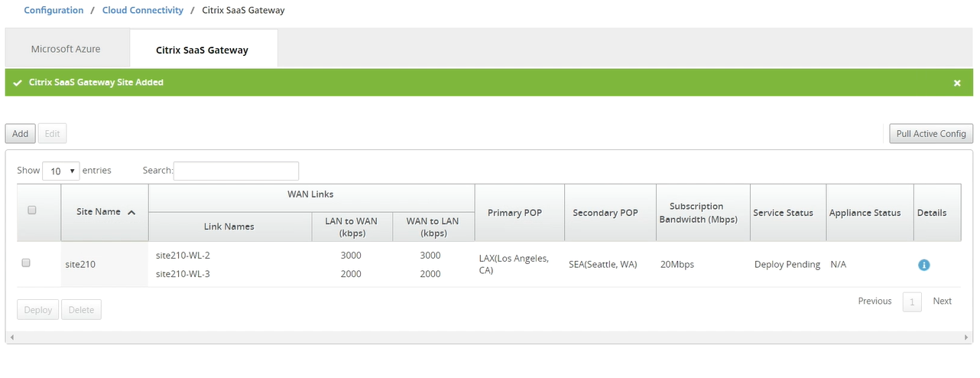Click the Deploy button
Image resolution: width=980 pixels, height=378 pixels.
(38, 310)
